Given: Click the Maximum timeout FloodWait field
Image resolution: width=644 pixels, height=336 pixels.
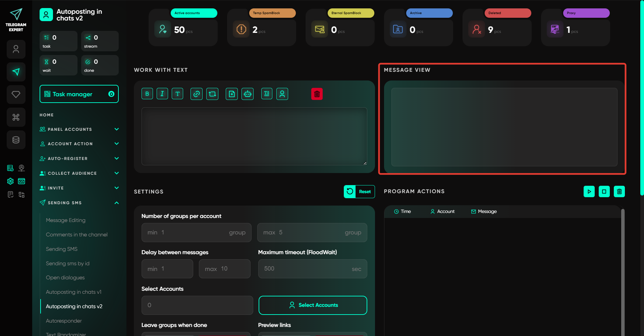Looking at the screenshot, I should pos(312,269).
